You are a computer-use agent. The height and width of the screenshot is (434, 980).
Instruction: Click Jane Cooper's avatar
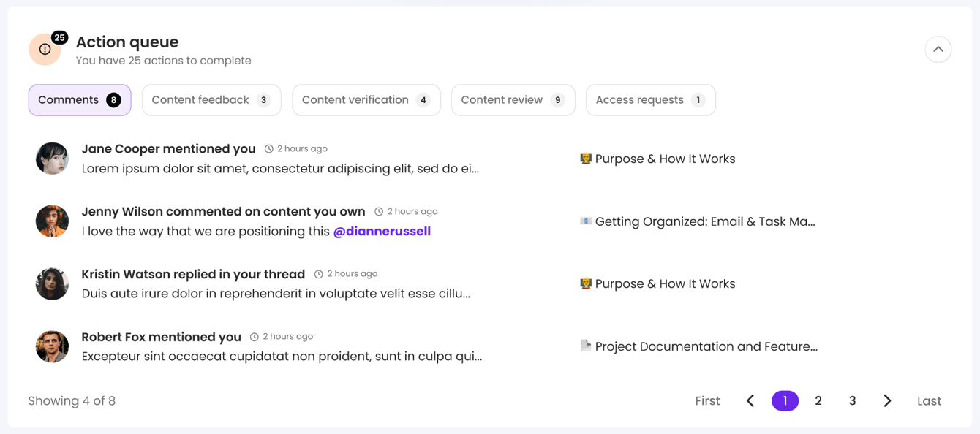pyautogui.click(x=52, y=159)
